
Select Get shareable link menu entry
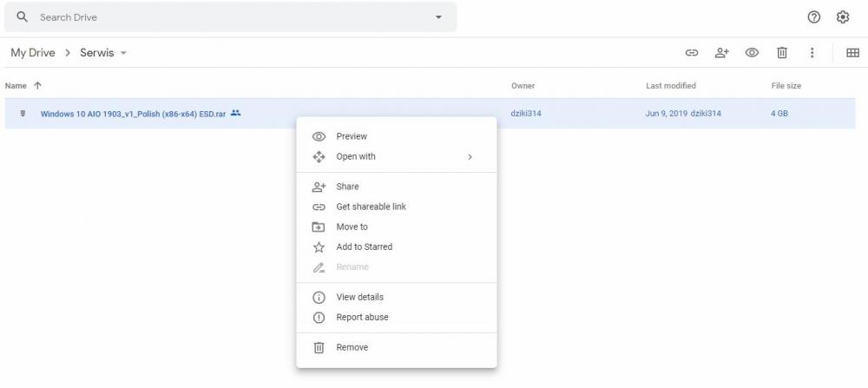point(371,207)
